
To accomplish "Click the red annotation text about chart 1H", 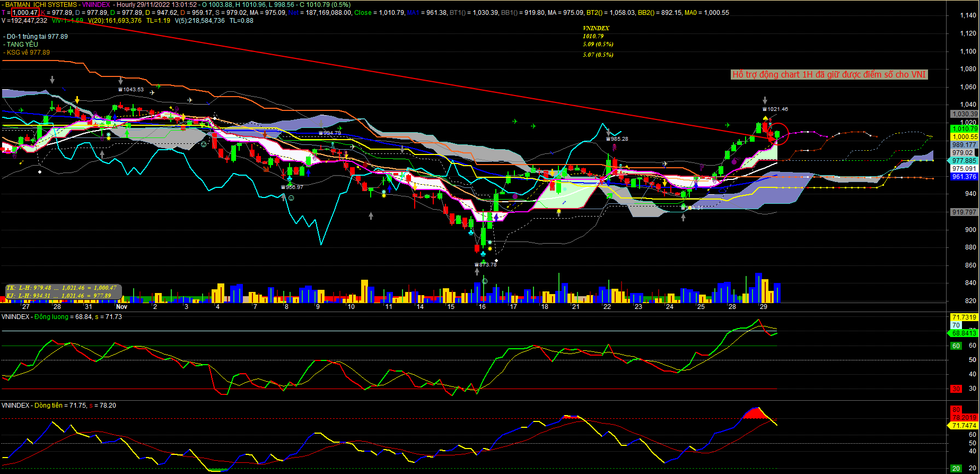I will click(829, 74).
